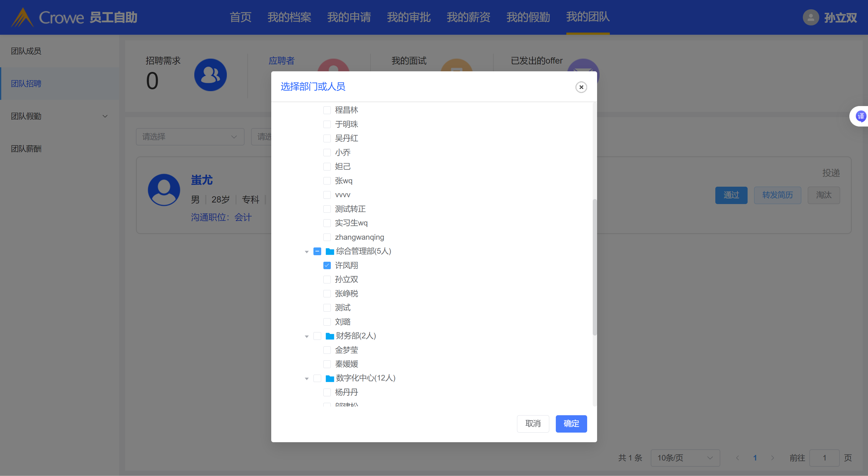Click the 数字化中心 folder icon
Image resolution: width=868 pixels, height=476 pixels.
[x=330, y=378]
